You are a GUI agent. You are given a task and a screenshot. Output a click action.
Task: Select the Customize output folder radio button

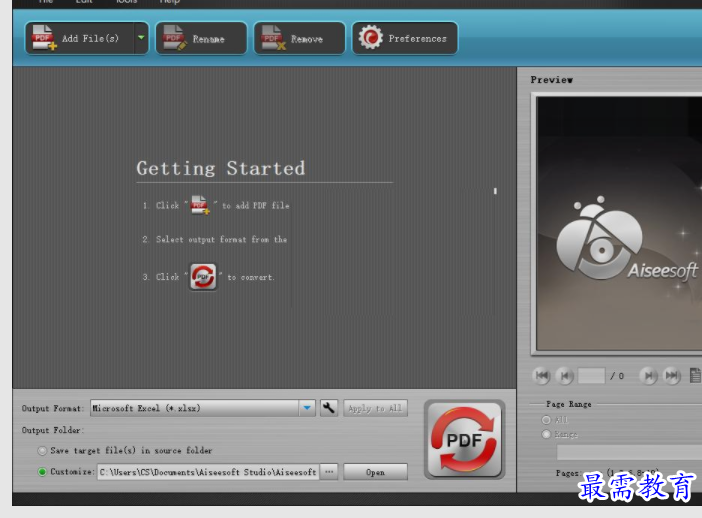[x=42, y=472]
